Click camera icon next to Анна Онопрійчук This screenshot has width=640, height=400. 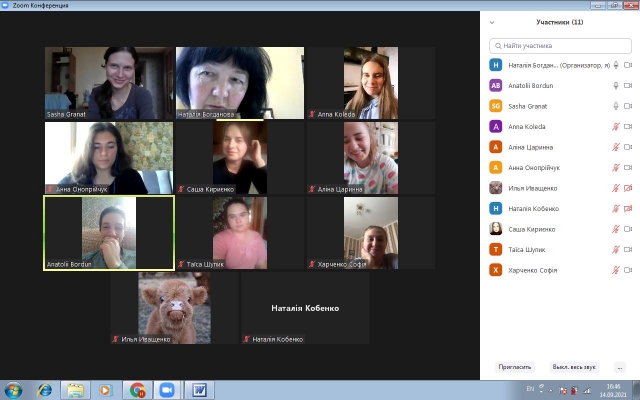click(x=628, y=167)
